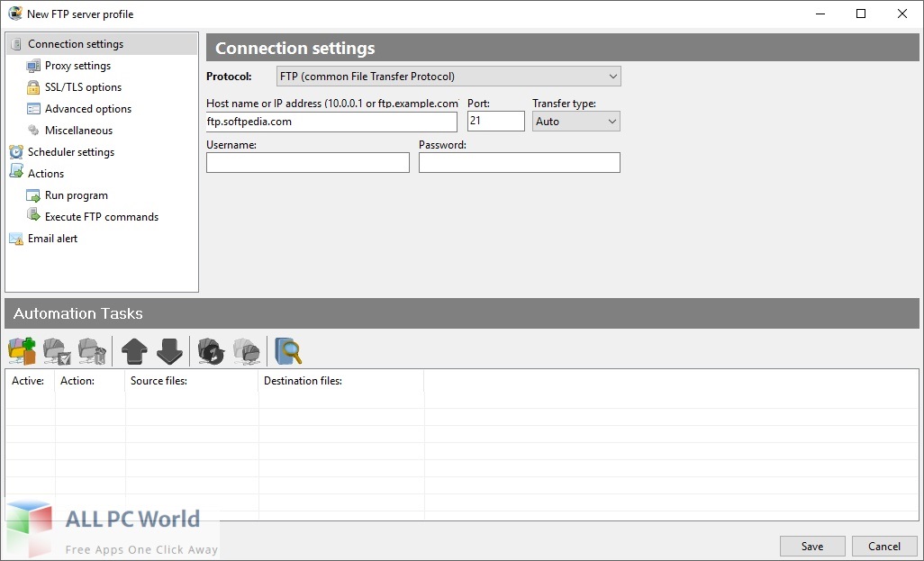The width and height of the screenshot is (924, 561).
Task: Click the magnifying glass preview icon
Action: [x=289, y=350]
